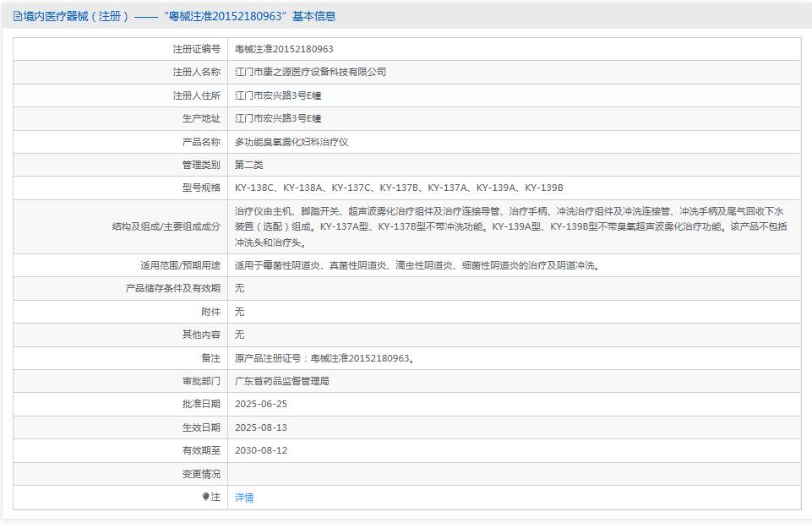
Task: Click the 生效日期 value 2025-08-13
Action: pyautogui.click(x=262, y=427)
